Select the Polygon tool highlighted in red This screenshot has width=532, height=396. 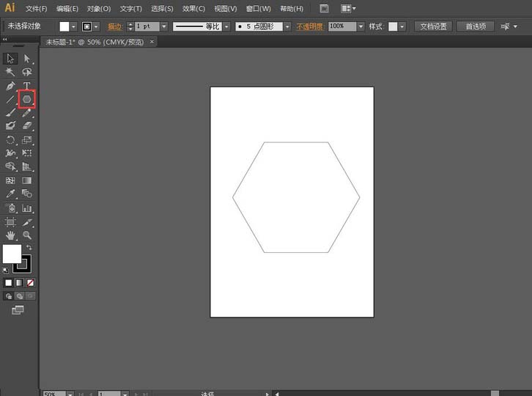[x=27, y=98]
